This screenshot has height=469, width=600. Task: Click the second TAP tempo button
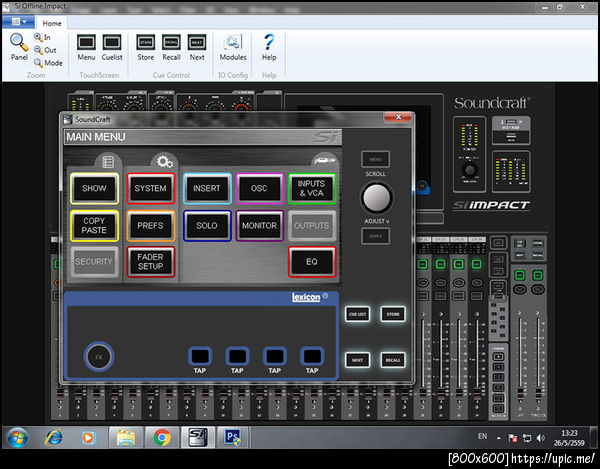[x=237, y=356]
